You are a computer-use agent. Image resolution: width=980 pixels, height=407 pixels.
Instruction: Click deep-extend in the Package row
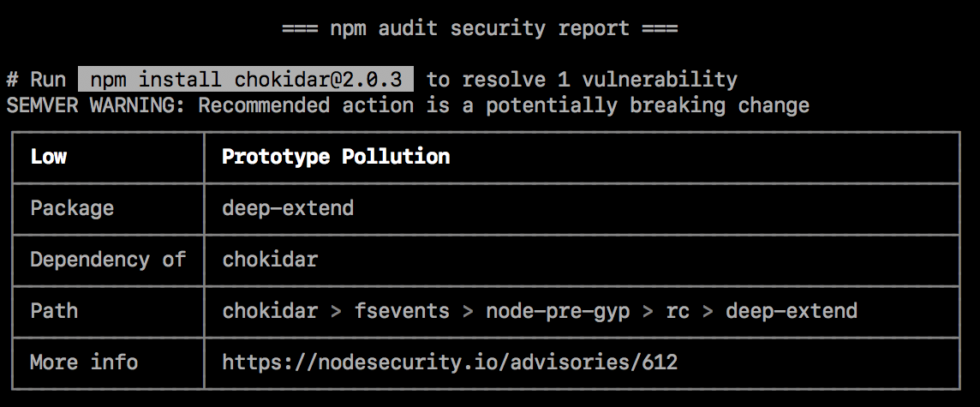pyautogui.click(x=288, y=208)
